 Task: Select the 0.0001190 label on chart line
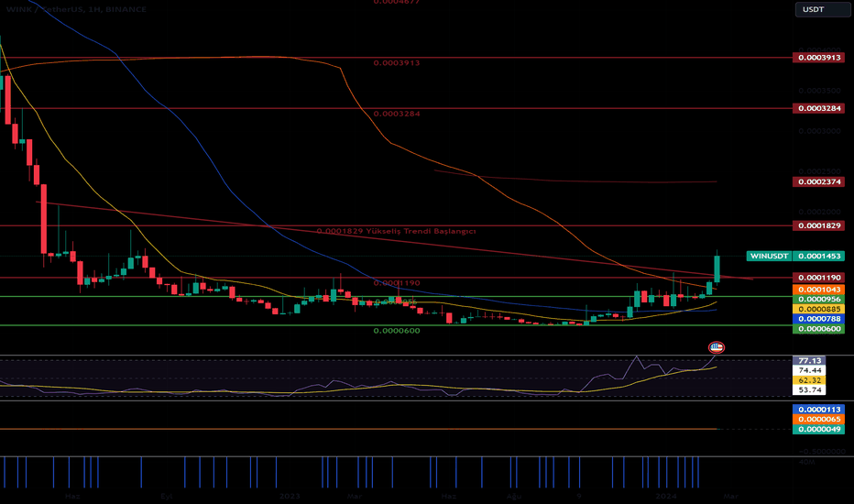(x=397, y=283)
